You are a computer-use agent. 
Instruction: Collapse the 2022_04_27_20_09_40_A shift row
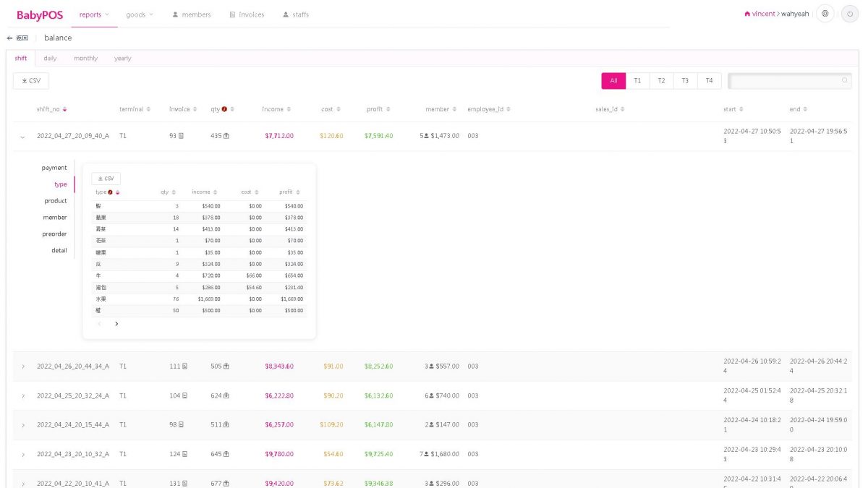pos(22,136)
